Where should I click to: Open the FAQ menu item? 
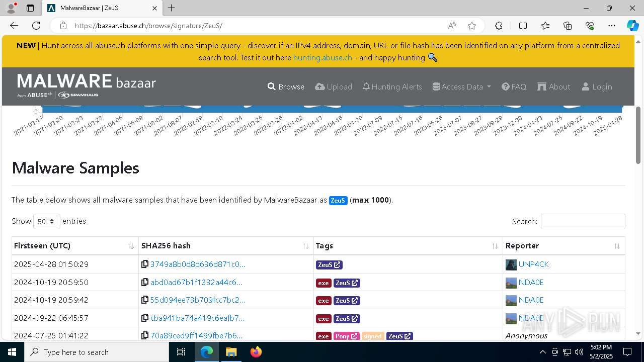(x=514, y=86)
